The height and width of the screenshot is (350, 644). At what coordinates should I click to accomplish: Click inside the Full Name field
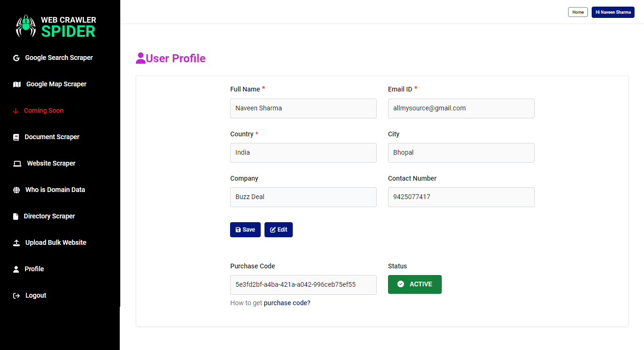[303, 108]
